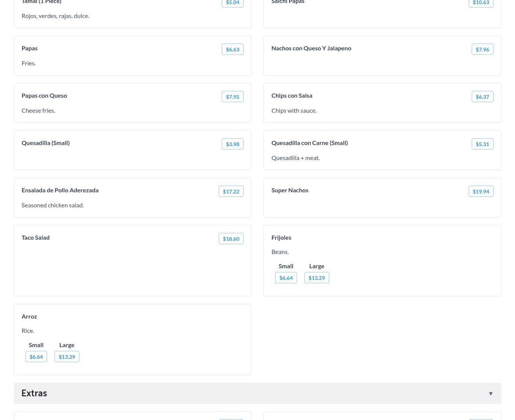The image size is (515, 420).
Task: Click the Salchi Papas $10.63 price
Action: click(481, 3)
